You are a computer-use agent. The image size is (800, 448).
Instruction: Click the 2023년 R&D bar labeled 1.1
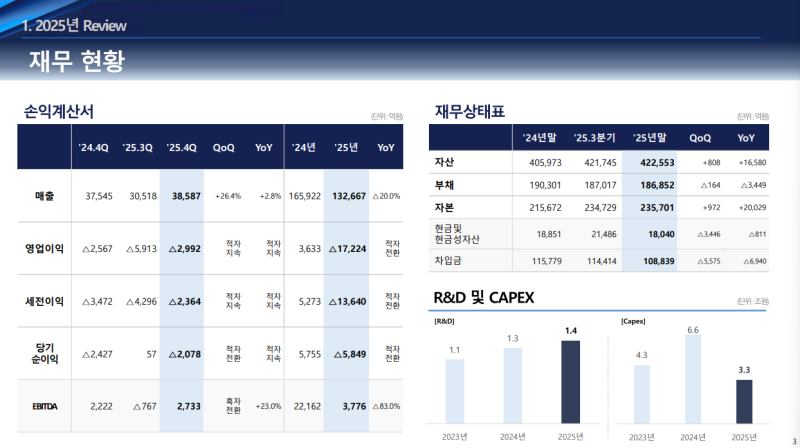[x=455, y=390]
